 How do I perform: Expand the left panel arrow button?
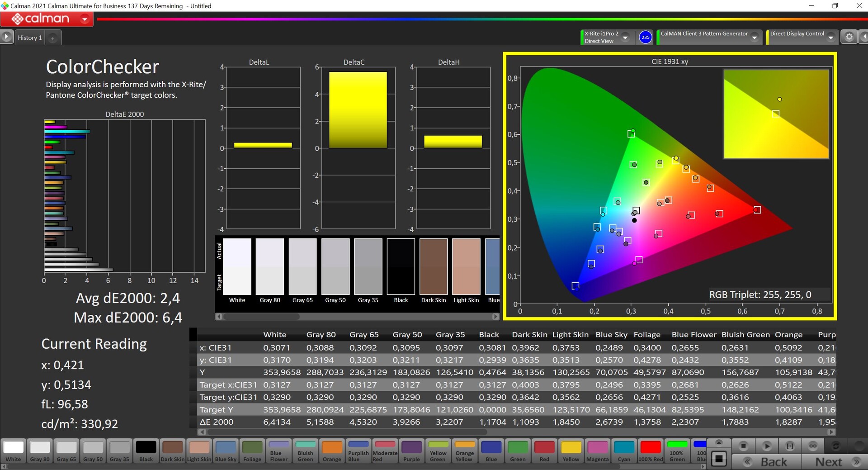[6, 37]
